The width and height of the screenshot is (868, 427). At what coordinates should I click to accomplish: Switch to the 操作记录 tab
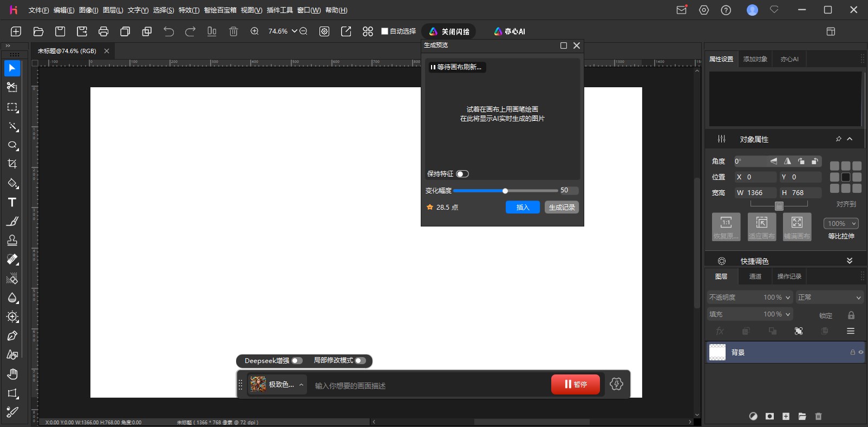(x=789, y=276)
